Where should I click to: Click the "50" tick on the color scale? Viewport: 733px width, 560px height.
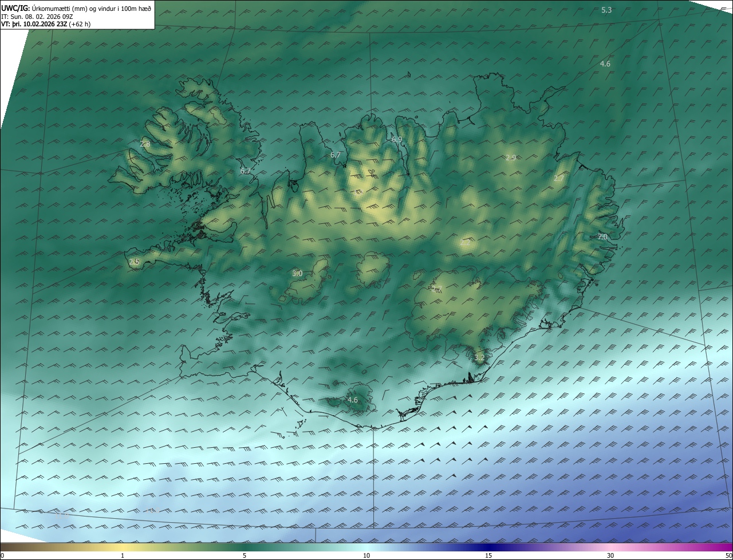[x=728, y=555]
